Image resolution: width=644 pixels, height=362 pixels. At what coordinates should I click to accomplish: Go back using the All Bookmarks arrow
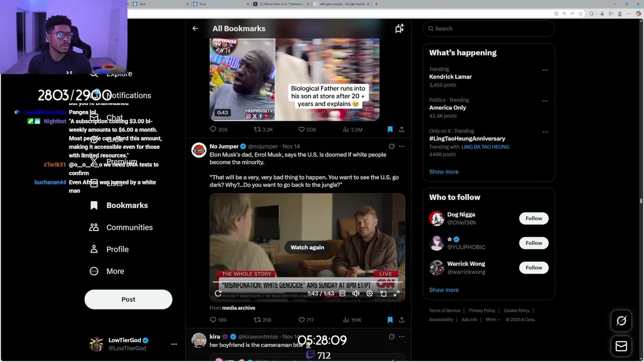195,29
